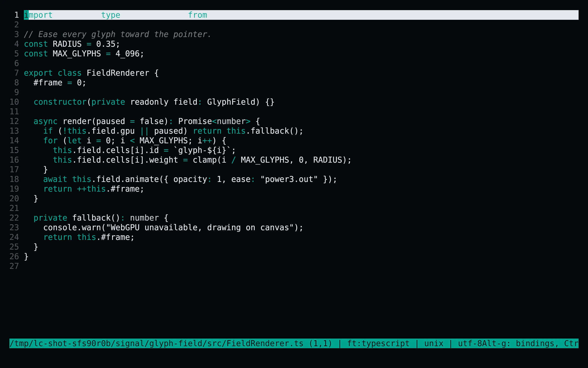
Task: Click 'Alt-g: bindings' hint in status bar
Action: coord(518,343)
